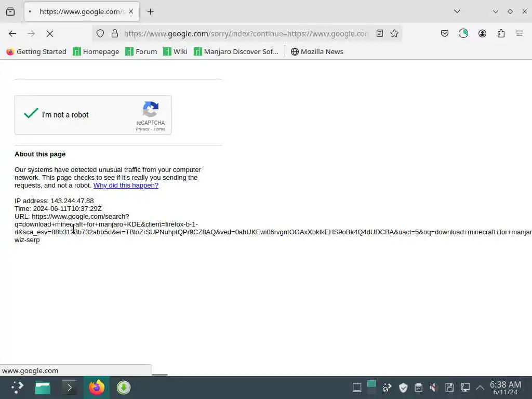
Task: Click the About this page heading
Action: click(x=40, y=154)
